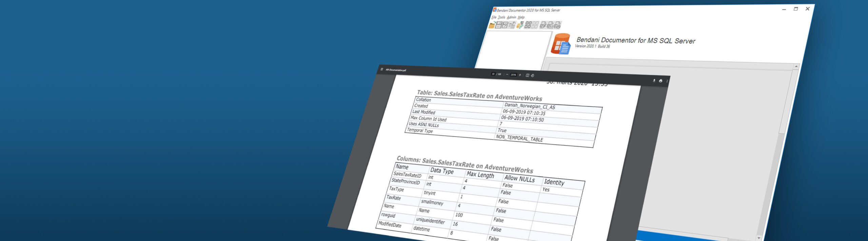Download the PDF using the download icon
The image size is (868, 241).
[654, 81]
